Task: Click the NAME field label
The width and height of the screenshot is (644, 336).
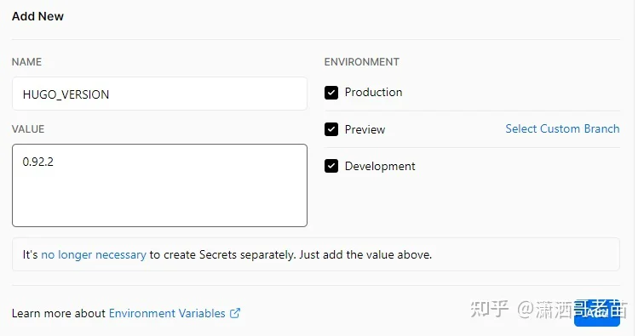Action: 26,62
